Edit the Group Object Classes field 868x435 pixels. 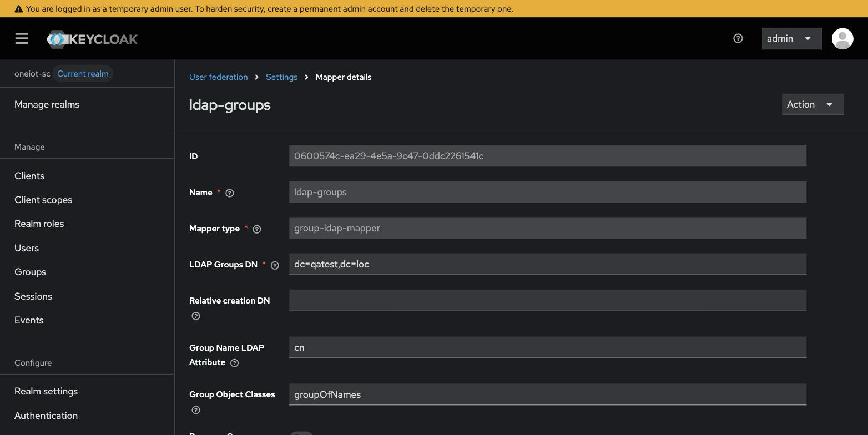pyautogui.click(x=548, y=394)
